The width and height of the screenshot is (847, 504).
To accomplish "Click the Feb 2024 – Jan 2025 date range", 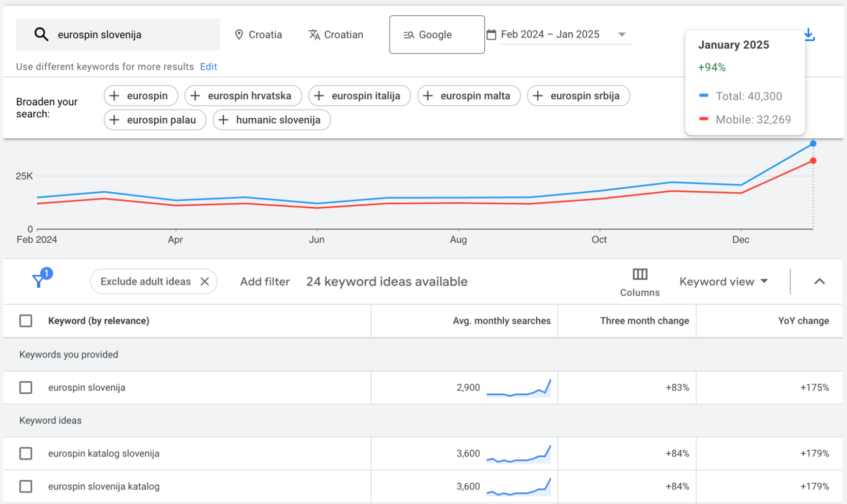I will pos(550,35).
